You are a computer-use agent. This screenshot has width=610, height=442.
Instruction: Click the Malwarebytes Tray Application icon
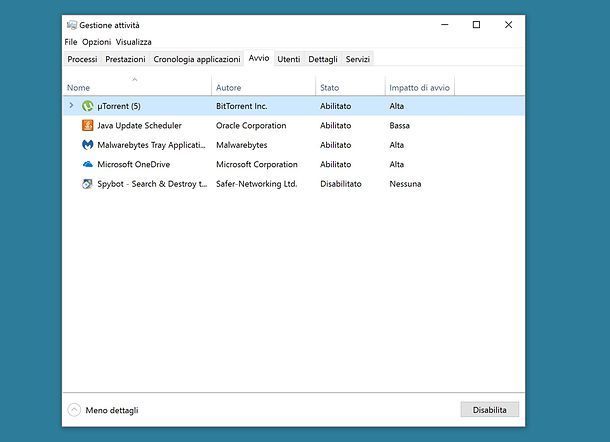click(88, 145)
